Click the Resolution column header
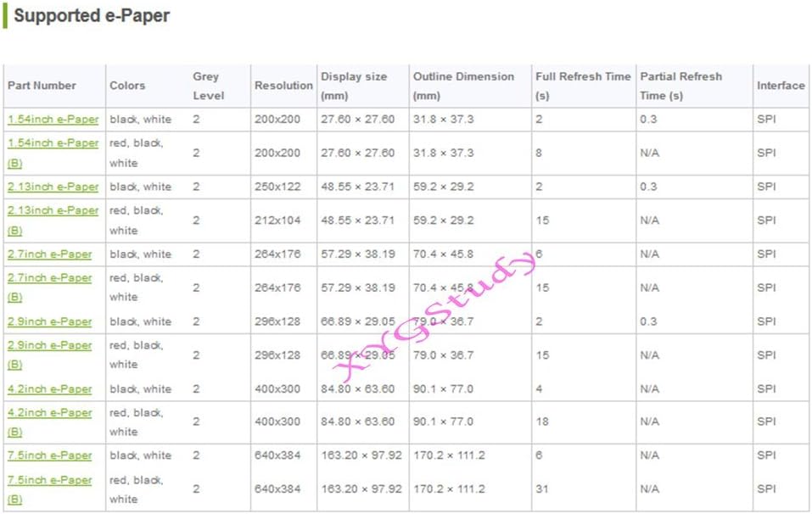The height and width of the screenshot is (514, 812). click(x=283, y=86)
